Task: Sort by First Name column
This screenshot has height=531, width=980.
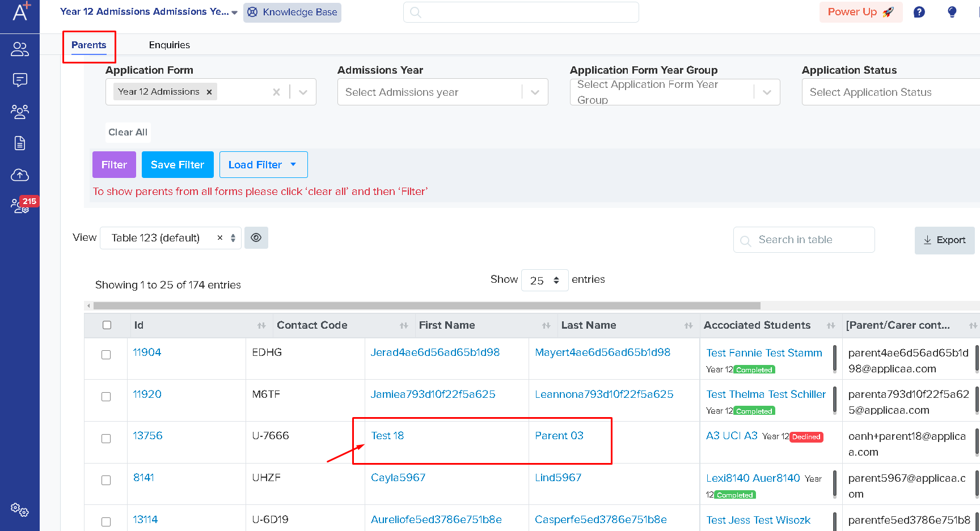Action: pyautogui.click(x=546, y=325)
